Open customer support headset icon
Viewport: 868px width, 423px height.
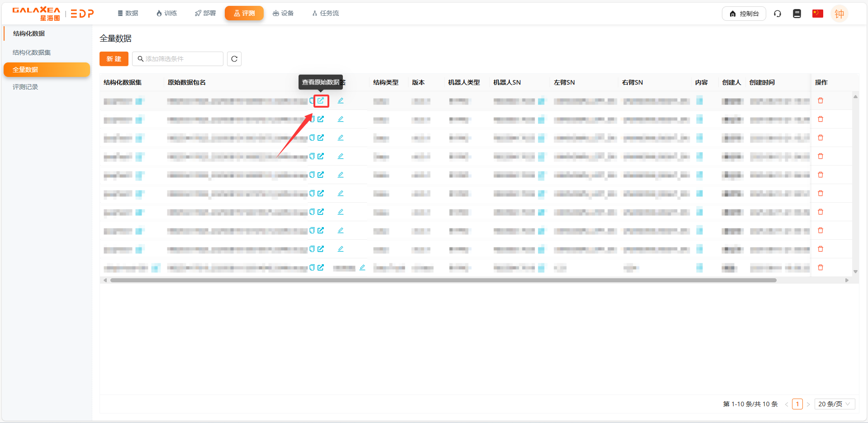(x=778, y=14)
